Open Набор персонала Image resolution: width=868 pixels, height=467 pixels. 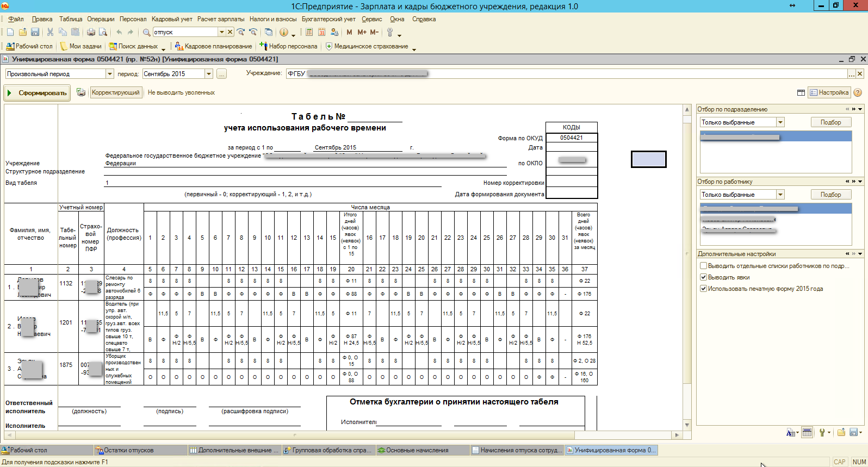(x=288, y=46)
